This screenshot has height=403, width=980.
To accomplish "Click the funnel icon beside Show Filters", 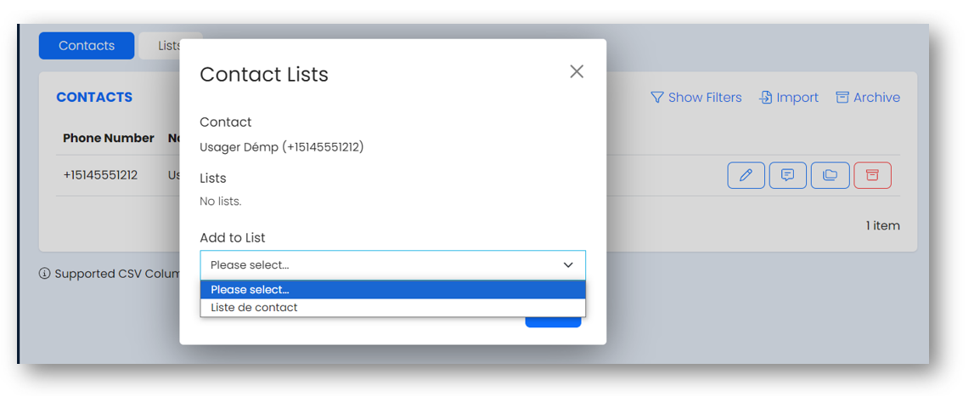I will 657,98.
